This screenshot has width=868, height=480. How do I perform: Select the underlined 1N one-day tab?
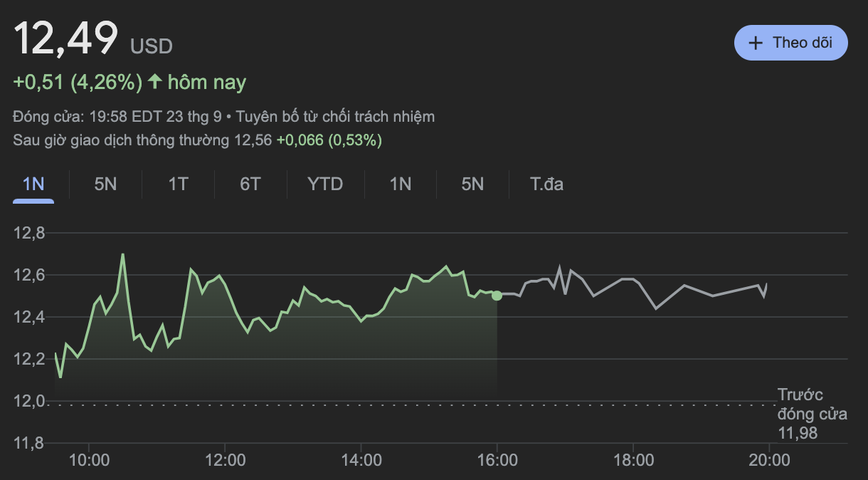[33, 184]
